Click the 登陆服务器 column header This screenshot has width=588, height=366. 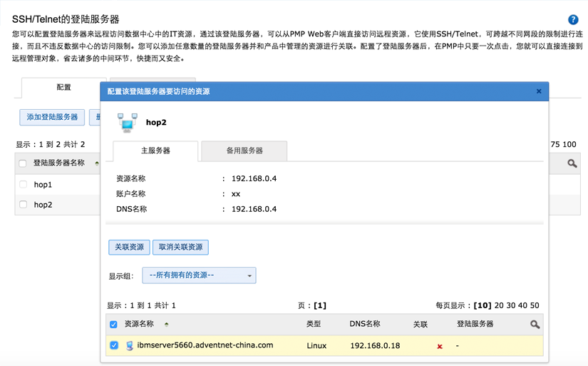coord(475,324)
